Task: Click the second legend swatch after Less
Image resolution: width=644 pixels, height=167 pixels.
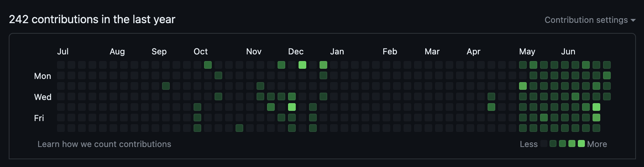Action: pyautogui.click(x=553, y=143)
